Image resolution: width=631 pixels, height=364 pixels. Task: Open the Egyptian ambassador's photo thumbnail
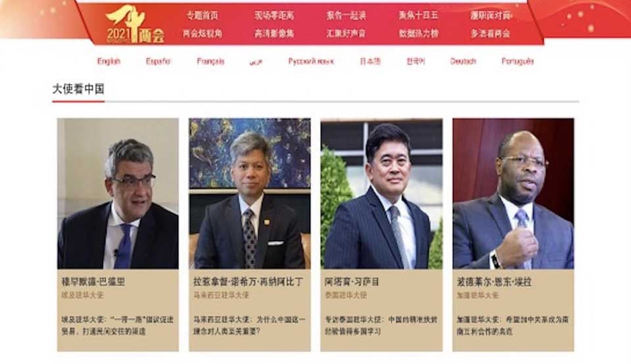(x=118, y=193)
